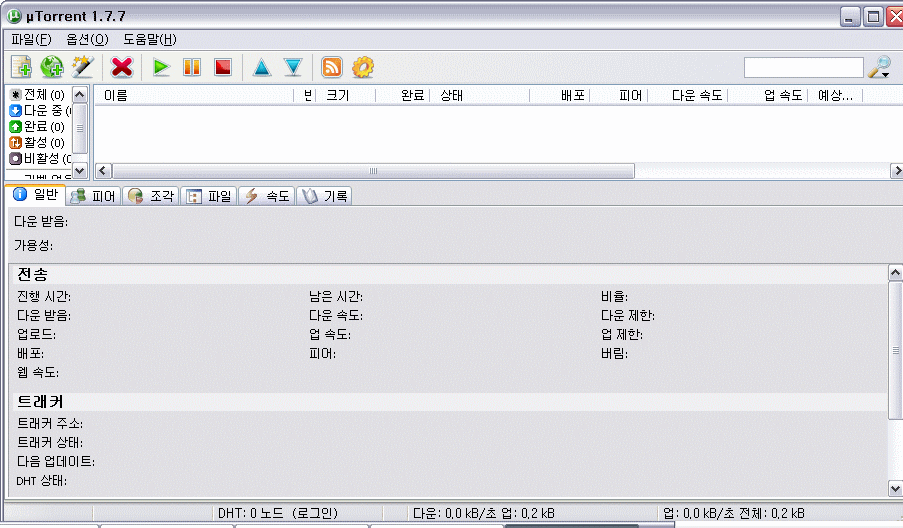Sort by the 상태 column header
903x528 pixels.
point(479,96)
